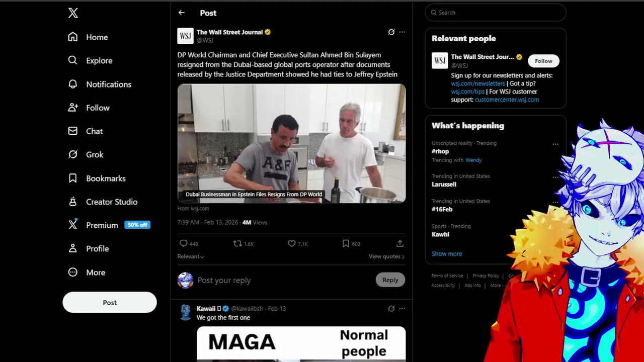
Task: Open the wsj.com/newsletters link
Action: click(478, 83)
